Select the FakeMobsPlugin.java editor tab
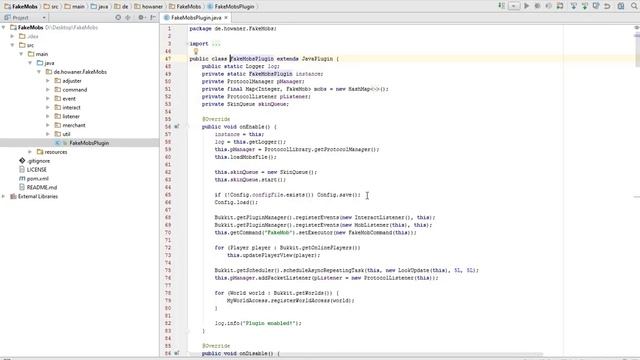Screen dimensions: 640x360 pyautogui.click(x=196, y=18)
